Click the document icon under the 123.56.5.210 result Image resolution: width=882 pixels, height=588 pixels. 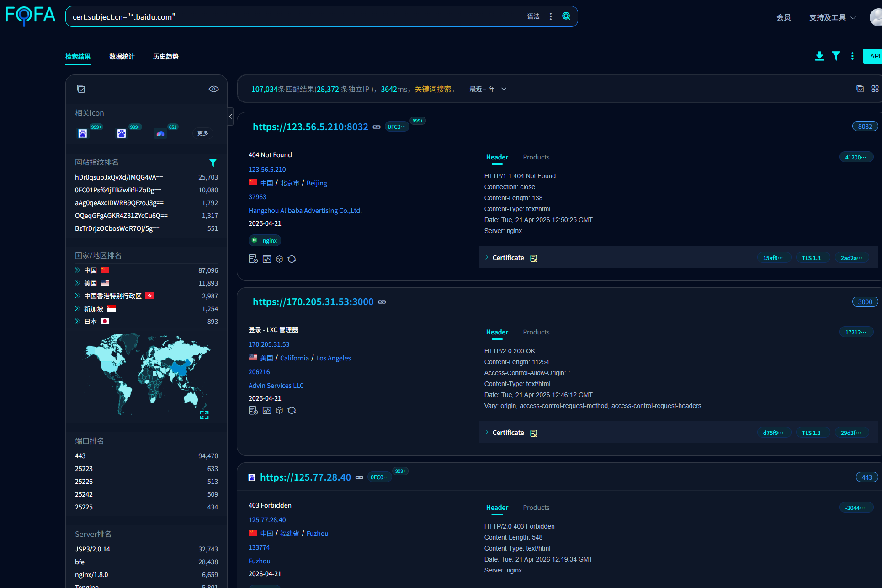click(x=253, y=259)
